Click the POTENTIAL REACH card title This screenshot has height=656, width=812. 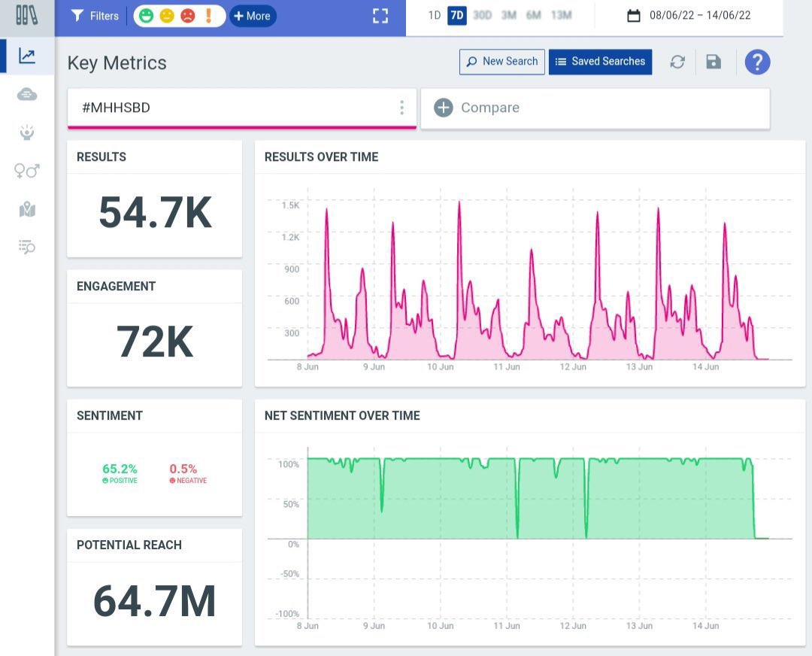(x=129, y=545)
